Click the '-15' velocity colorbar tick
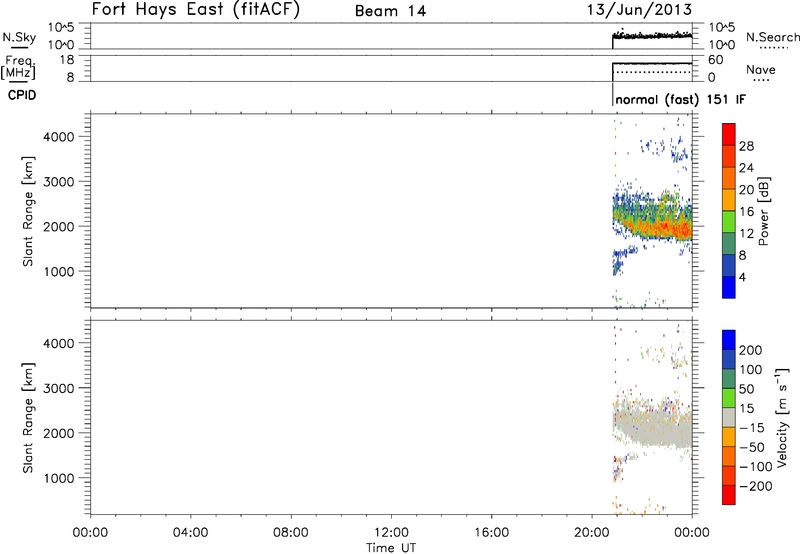The height and width of the screenshot is (554, 800). pyautogui.click(x=752, y=428)
